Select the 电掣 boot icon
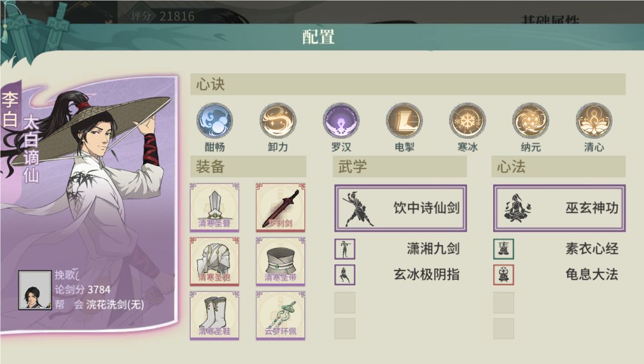The height and width of the screenshot is (364, 644). point(404,121)
